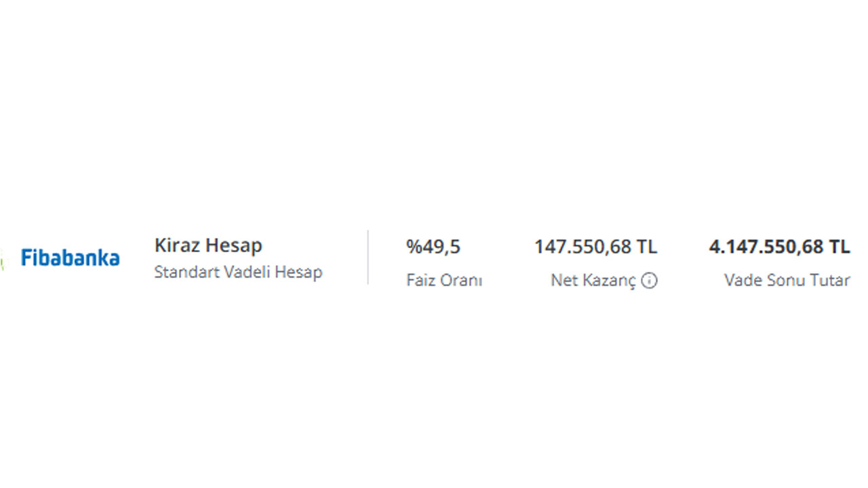This screenshot has width=868, height=488.
Task: Select the 147.550,68 TL net gain amount
Action: [x=595, y=247]
